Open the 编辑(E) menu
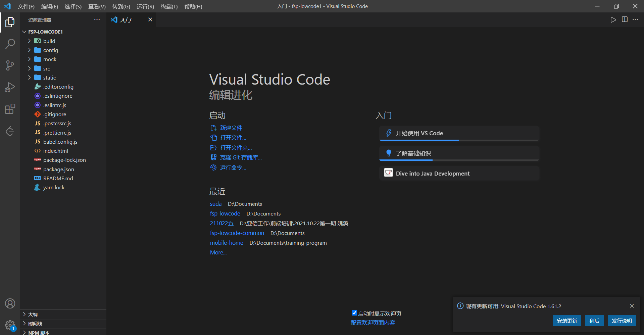The width and height of the screenshot is (644, 335). [x=49, y=6]
